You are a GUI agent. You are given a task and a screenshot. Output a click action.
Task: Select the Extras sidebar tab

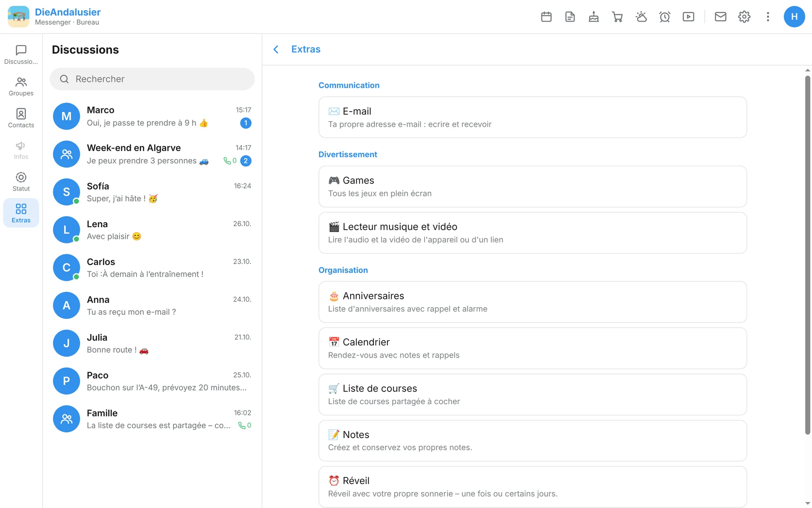tap(21, 213)
